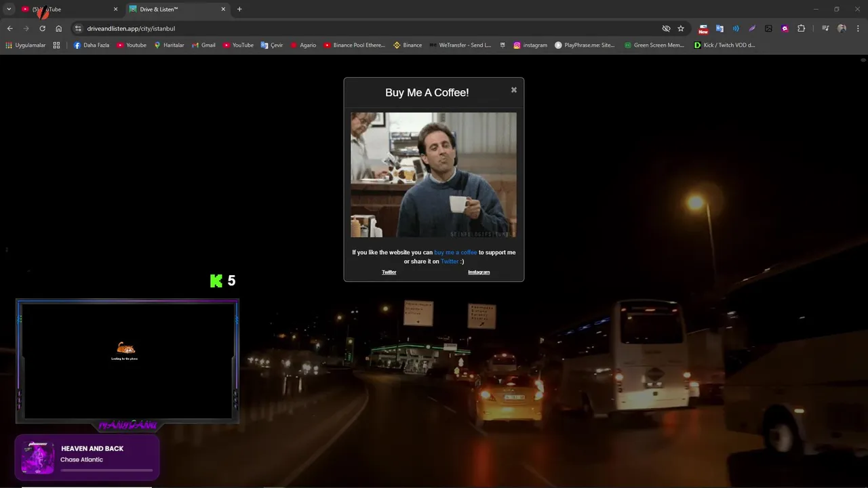Open the browser home page

[58, 28]
